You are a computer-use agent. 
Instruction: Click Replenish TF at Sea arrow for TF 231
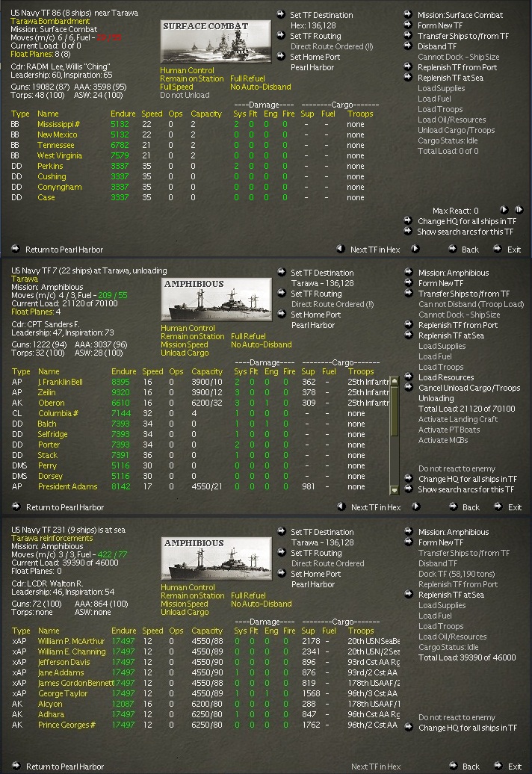coord(409,594)
